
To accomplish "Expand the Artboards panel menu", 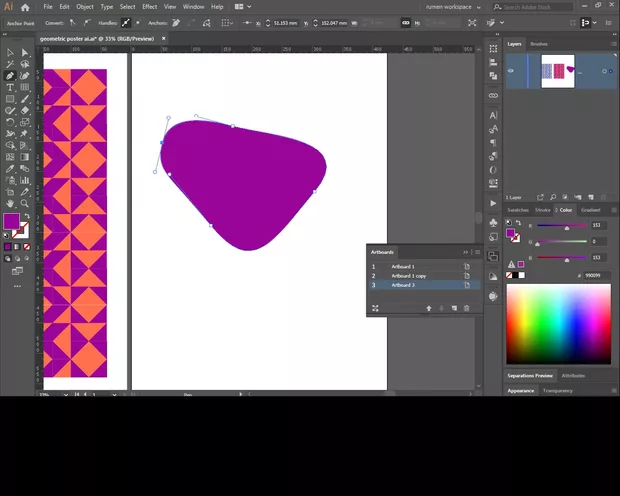I will pyautogui.click(x=476, y=252).
